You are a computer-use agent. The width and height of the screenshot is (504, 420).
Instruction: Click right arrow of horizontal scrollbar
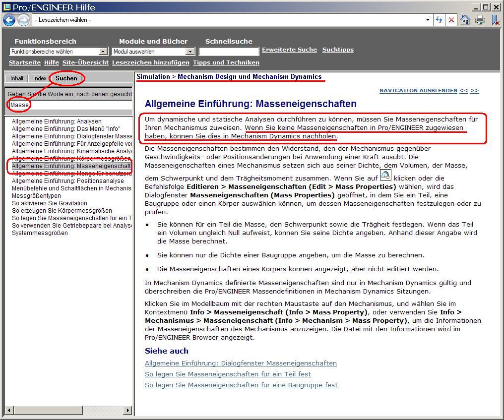point(128,411)
